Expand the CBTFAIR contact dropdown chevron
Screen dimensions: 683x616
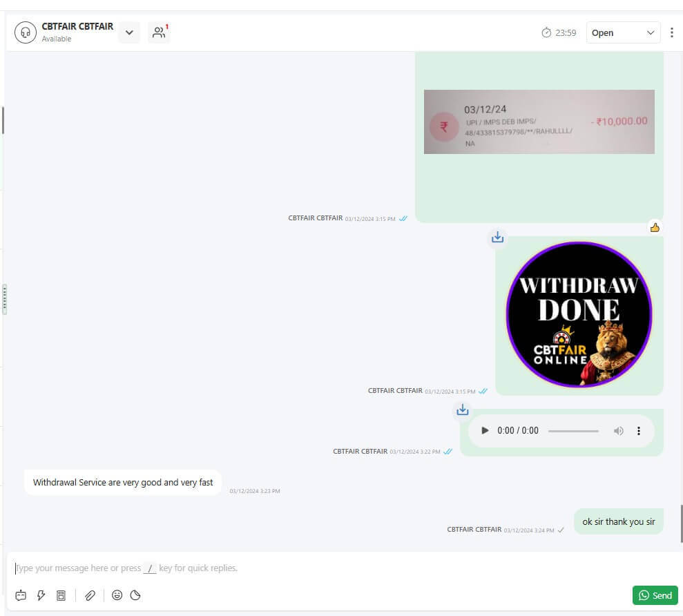129,32
